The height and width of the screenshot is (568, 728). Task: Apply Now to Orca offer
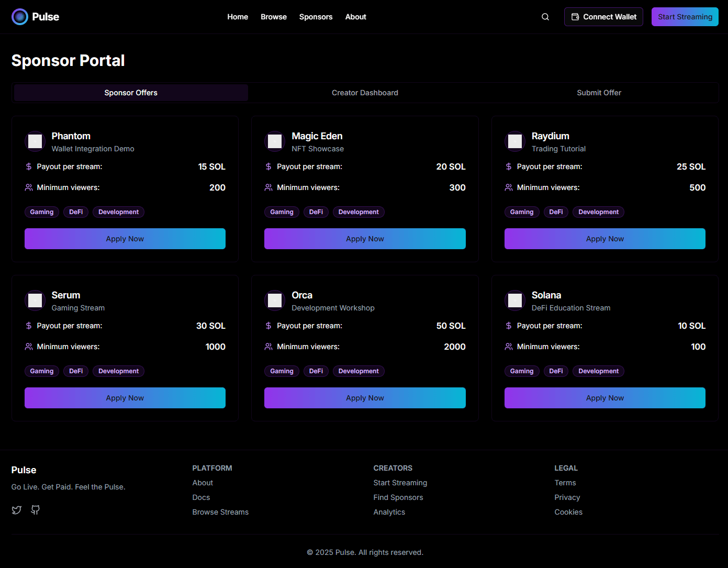click(365, 398)
